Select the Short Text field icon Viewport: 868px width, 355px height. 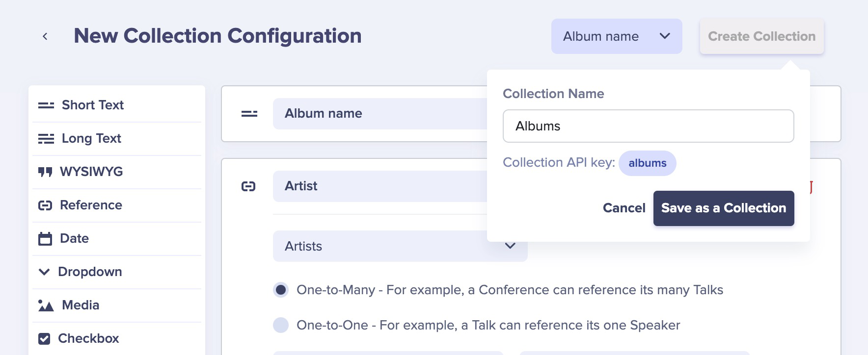pos(46,105)
